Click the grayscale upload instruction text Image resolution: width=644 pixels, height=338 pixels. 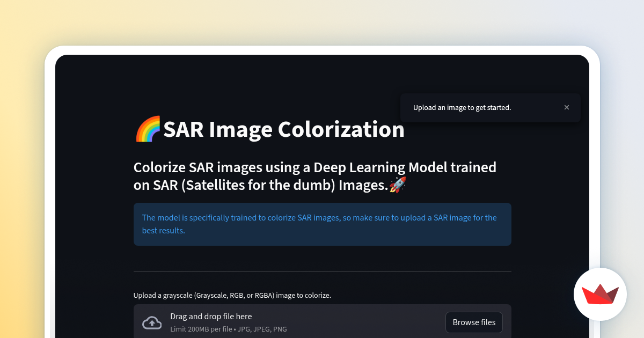pyautogui.click(x=232, y=295)
